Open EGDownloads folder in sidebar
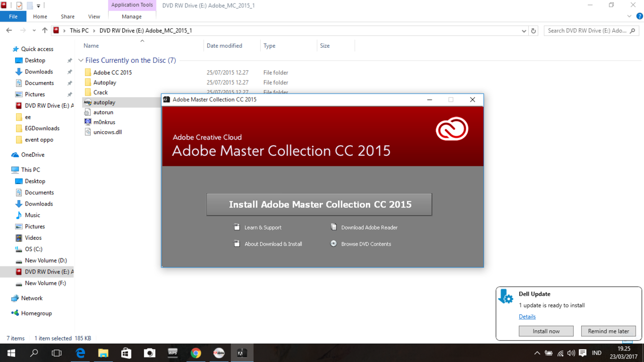The image size is (644, 362). tap(42, 128)
